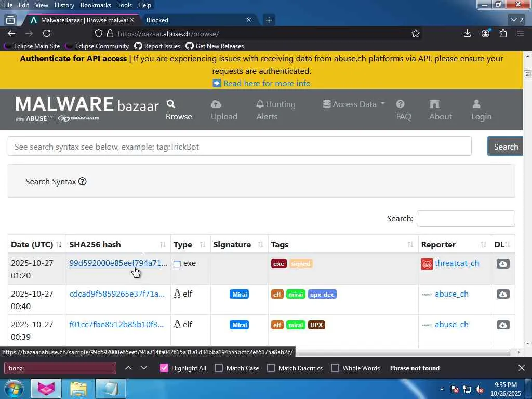Open the Windows Start button
The width and height of the screenshot is (532, 399).
(x=14, y=389)
